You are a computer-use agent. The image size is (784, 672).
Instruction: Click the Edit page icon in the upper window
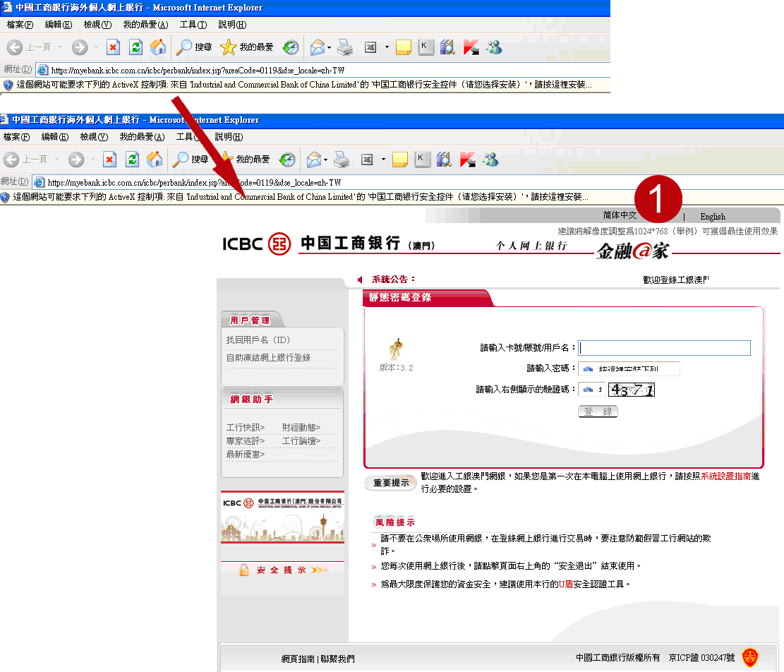370,47
